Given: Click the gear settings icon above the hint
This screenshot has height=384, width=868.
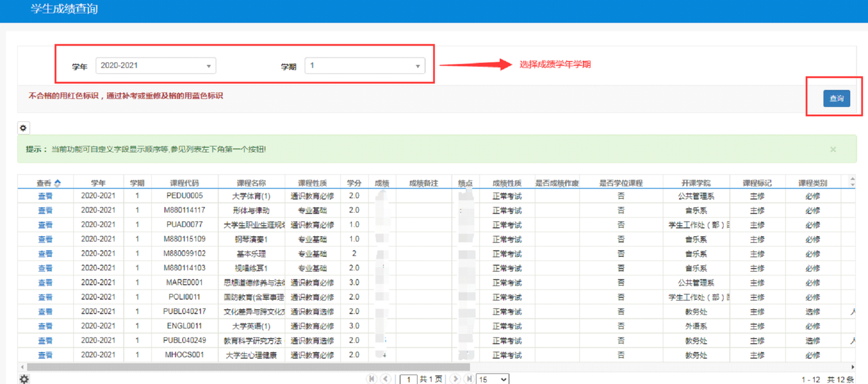Looking at the screenshot, I should 23,128.
